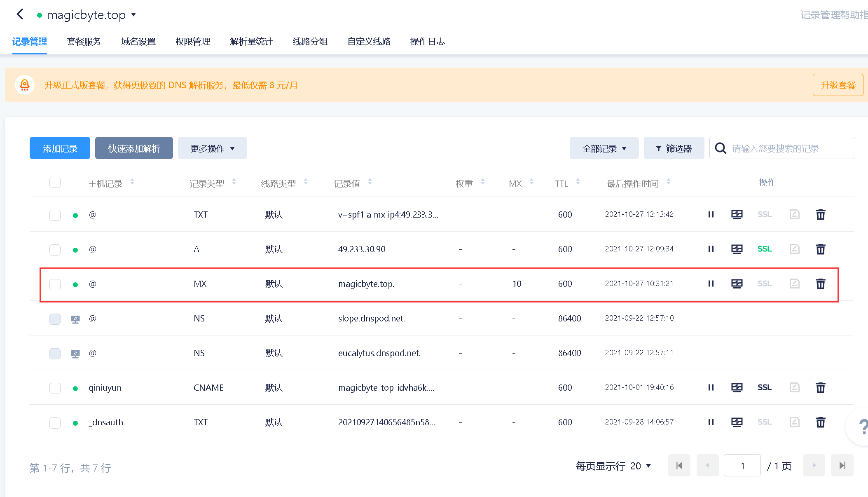Change rows per page from 20
This screenshot has height=497, width=868.
pos(641,466)
